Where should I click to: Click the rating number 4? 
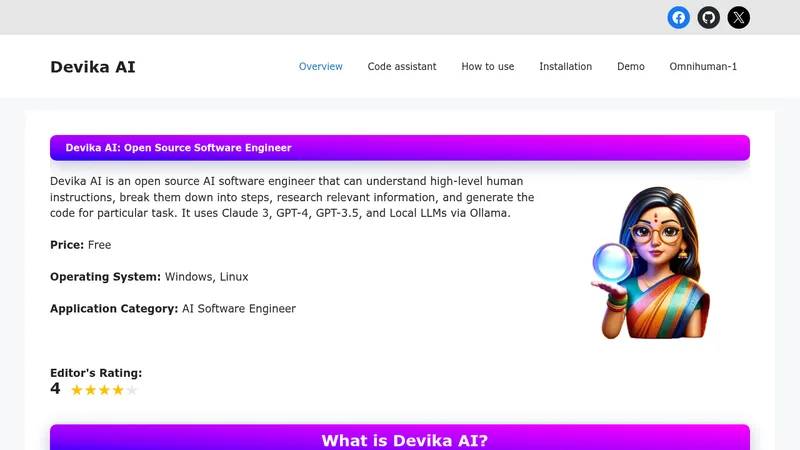(55, 389)
